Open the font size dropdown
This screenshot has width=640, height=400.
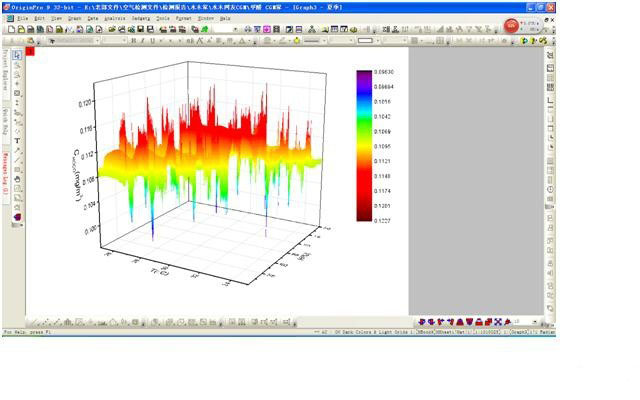click(x=123, y=41)
